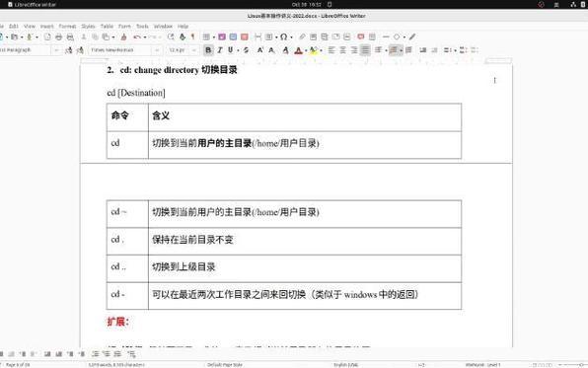The height and width of the screenshot is (368, 588).
Task: Click the Insert Page Break icon
Action: pos(258,37)
